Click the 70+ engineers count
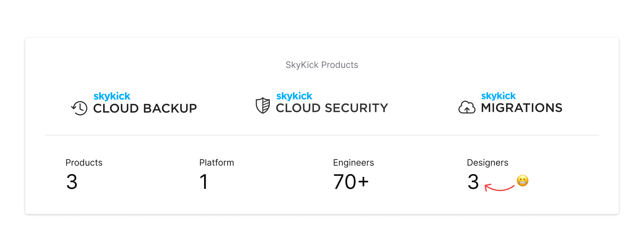 tap(351, 182)
